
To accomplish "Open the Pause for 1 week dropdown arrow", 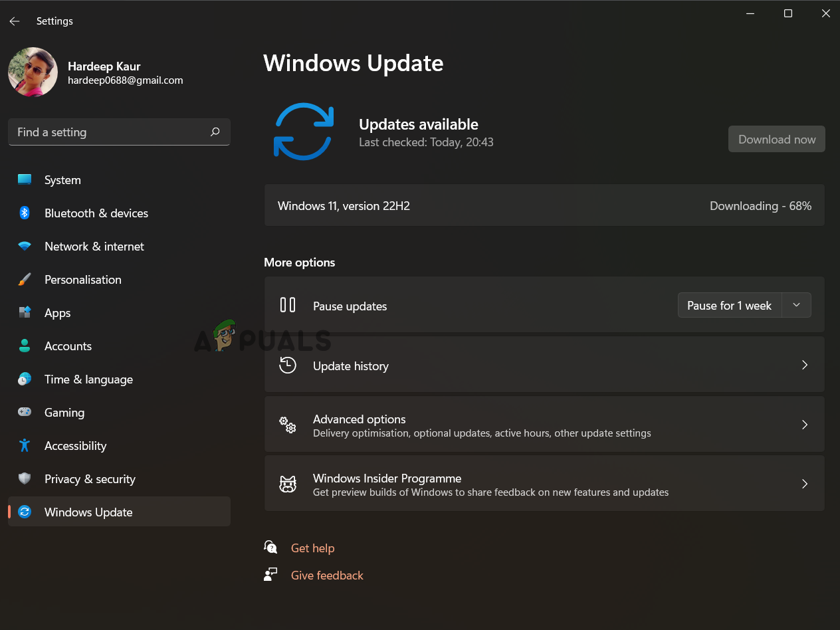I will point(797,305).
